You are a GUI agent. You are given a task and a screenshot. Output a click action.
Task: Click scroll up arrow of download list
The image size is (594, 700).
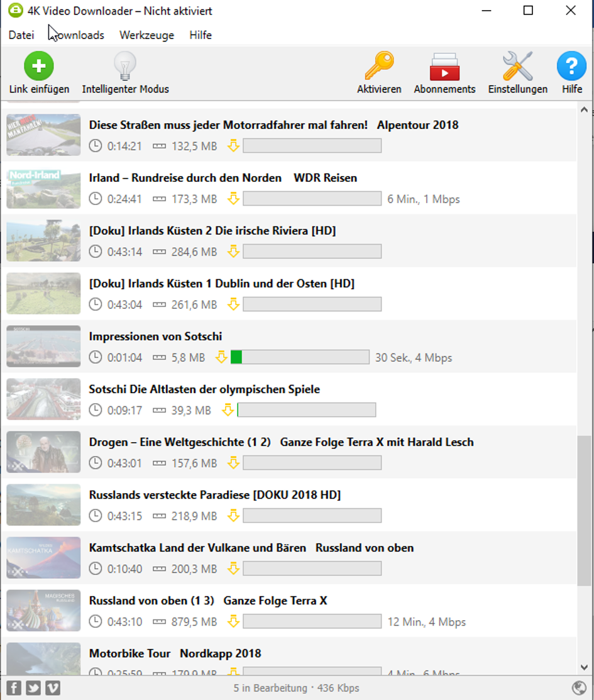pyautogui.click(x=584, y=110)
